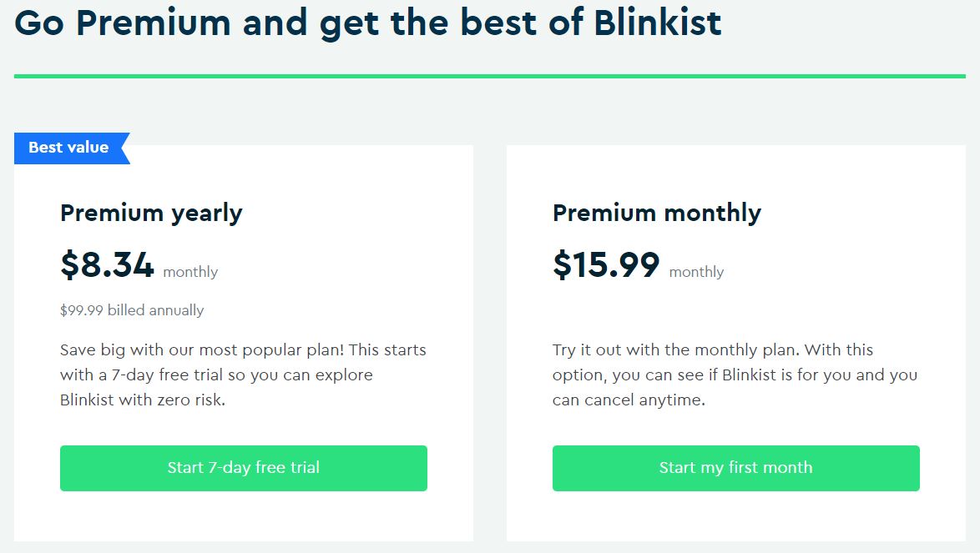The image size is (980, 553).
Task: Click the word 'Blinkist' in the page headline
Action: [x=657, y=23]
